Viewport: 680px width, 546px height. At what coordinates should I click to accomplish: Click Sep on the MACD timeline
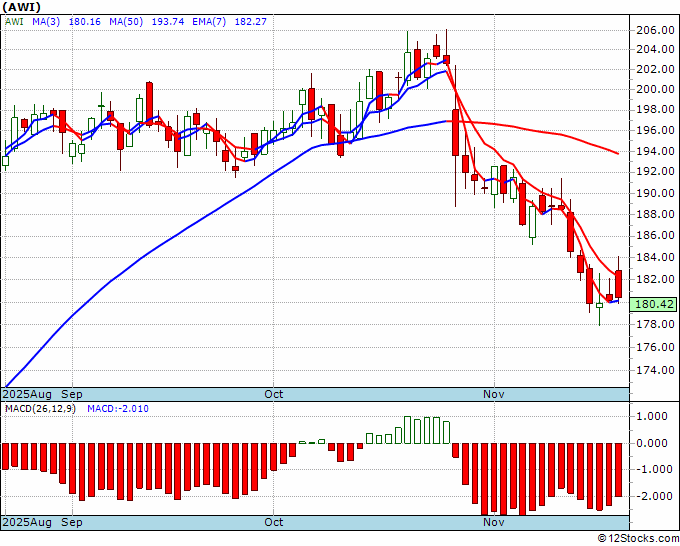click(x=72, y=522)
